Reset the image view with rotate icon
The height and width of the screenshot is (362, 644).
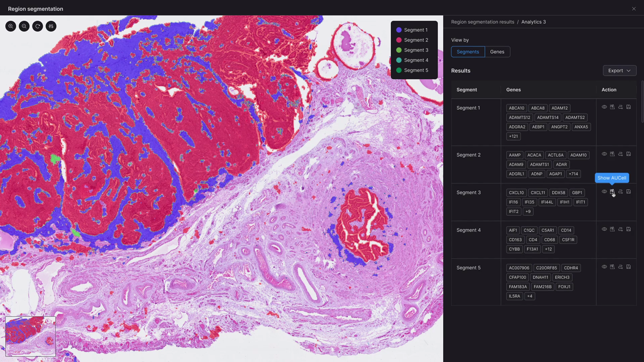coord(38,26)
